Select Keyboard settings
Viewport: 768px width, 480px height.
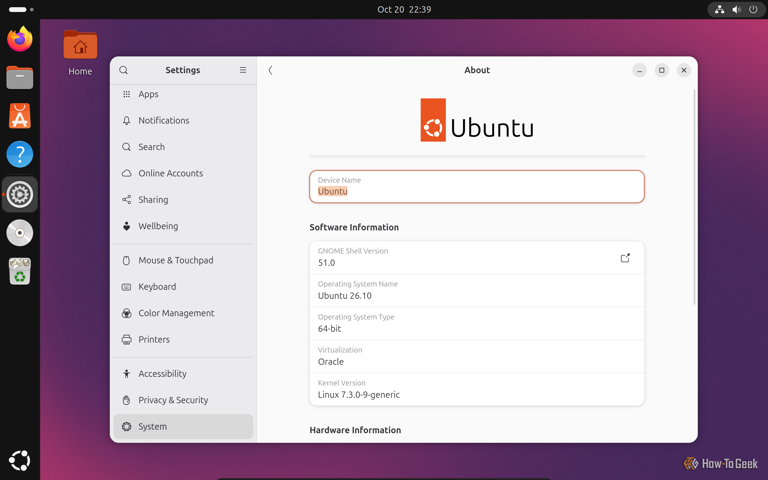(183, 287)
